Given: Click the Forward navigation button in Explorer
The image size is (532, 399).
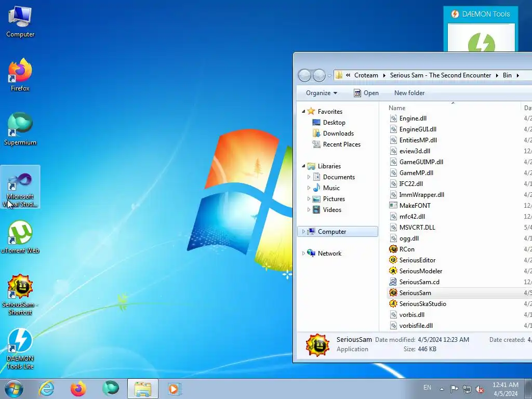Looking at the screenshot, I should (x=319, y=75).
